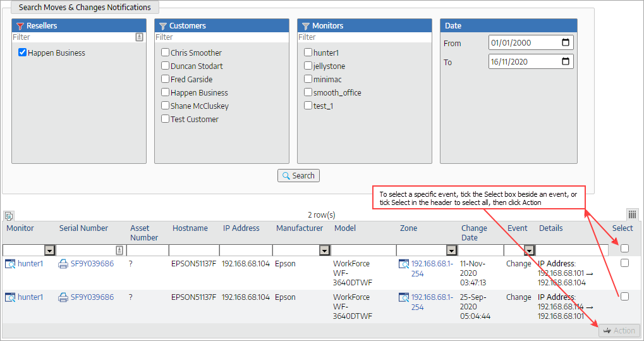Click zone icon in the 25-Sep-2020 row
Image resolution: width=644 pixels, height=341 pixels.
click(404, 297)
